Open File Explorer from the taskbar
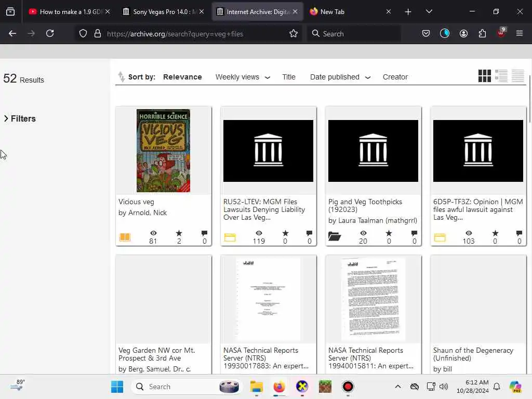Viewport: 532px width, 399px height. coord(257,387)
